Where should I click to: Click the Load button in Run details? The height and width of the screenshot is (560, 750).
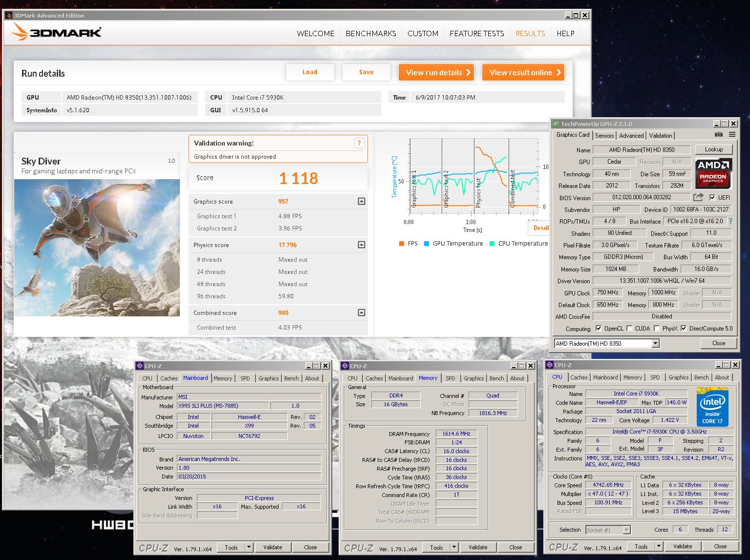point(310,72)
